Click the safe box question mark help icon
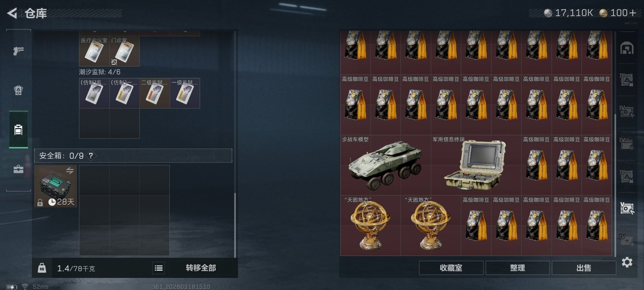The image size is (644, 290). coord(91,155)
